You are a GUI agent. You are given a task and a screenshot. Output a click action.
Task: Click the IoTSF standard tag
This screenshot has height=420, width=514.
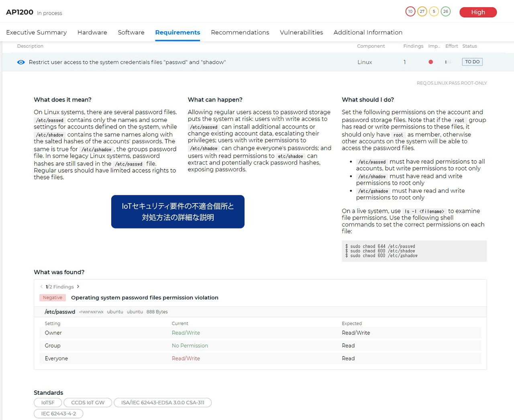(48, 402)
